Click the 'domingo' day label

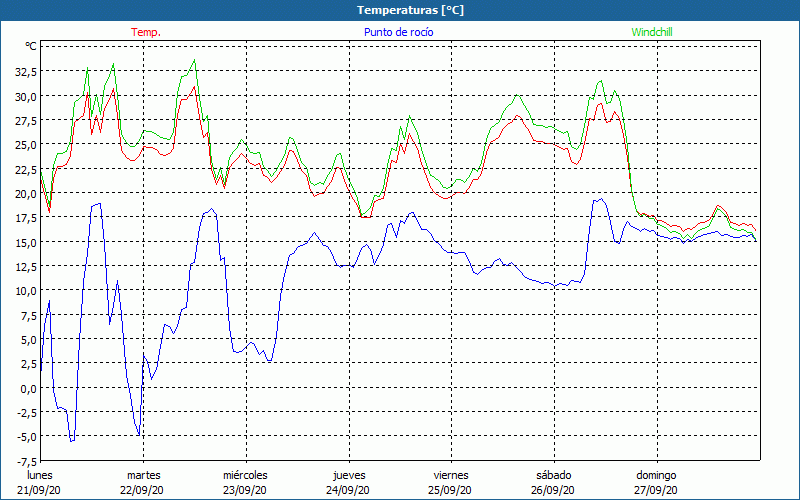[656, 475]
